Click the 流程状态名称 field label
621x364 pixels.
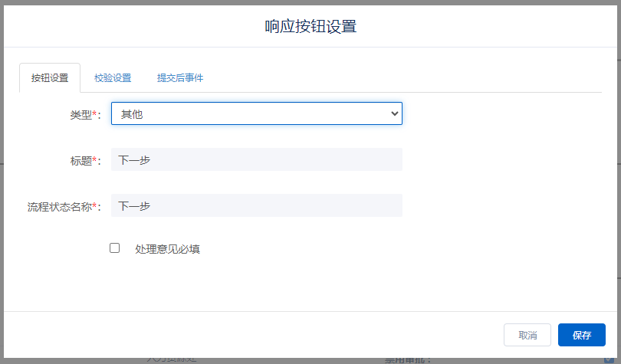[59, 207]
